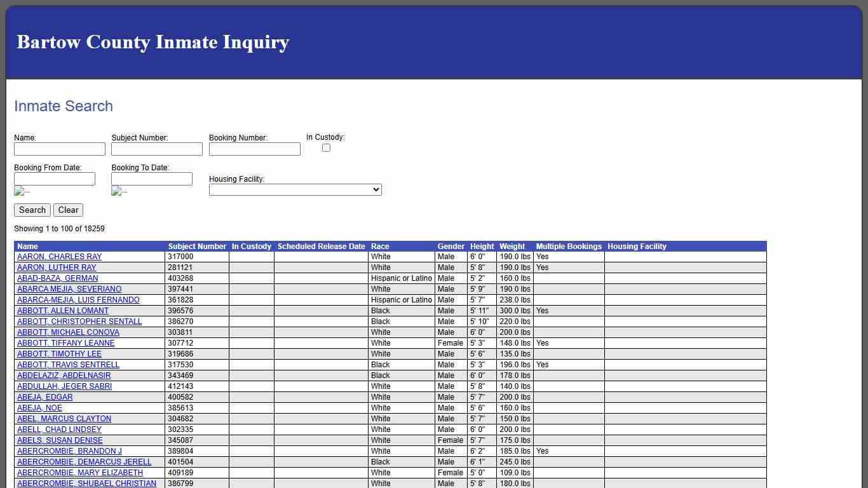Open ABEL, MARCUS CLAYTON inmate record
The image size is (868, 488).
(64, 419)
